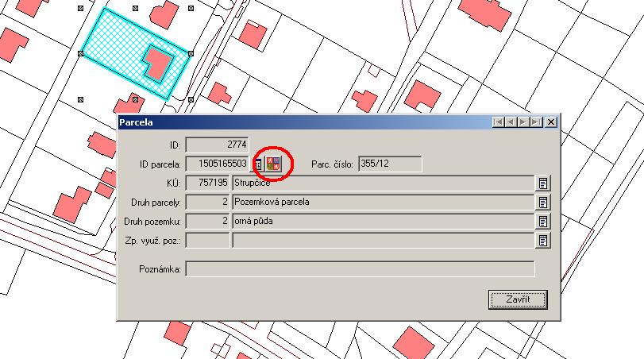Click the Druh parcely code field
The height and width of the screenshot is (359, 644).
click(207, 202)
